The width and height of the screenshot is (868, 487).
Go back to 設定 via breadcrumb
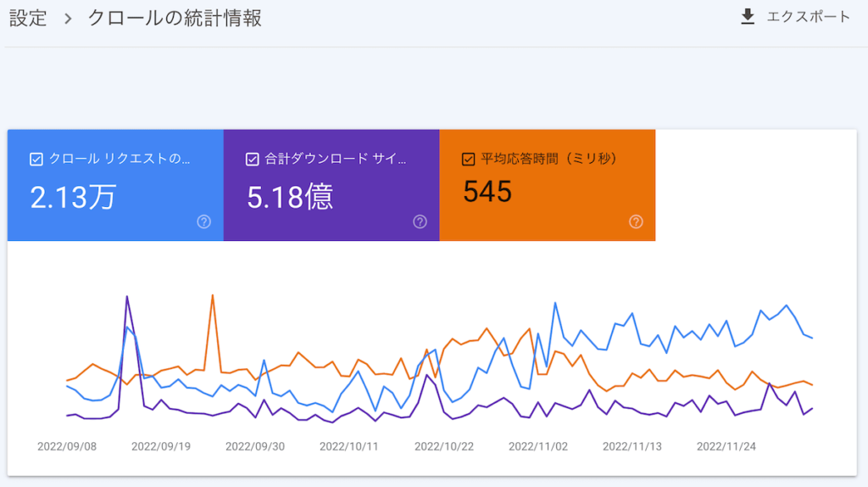click(x=28, y=19)
